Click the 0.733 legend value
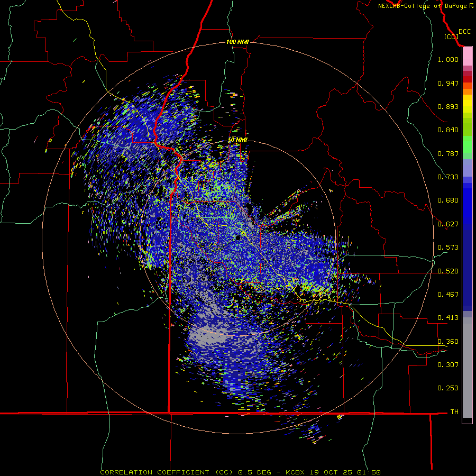 (x=448, y=177)
